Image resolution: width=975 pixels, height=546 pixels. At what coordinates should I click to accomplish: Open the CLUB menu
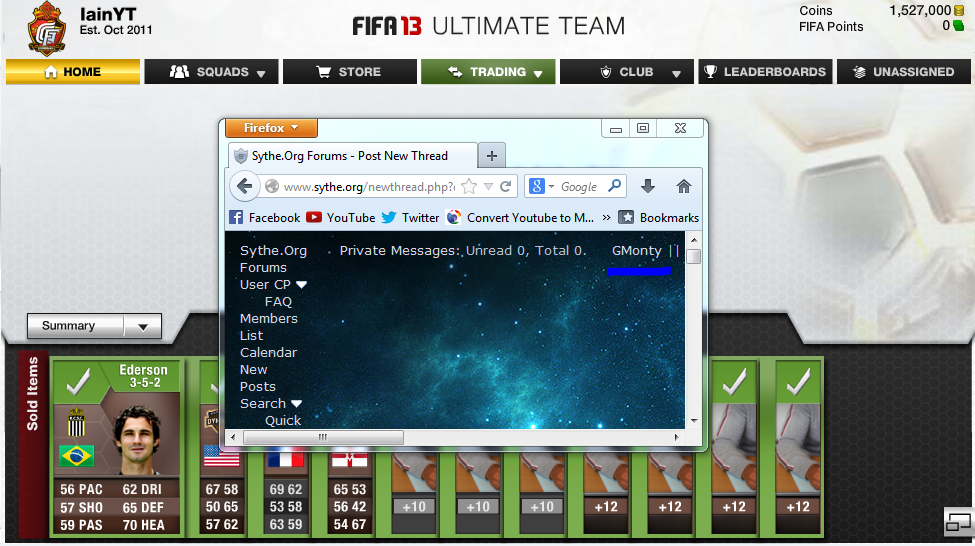[627, 72]
